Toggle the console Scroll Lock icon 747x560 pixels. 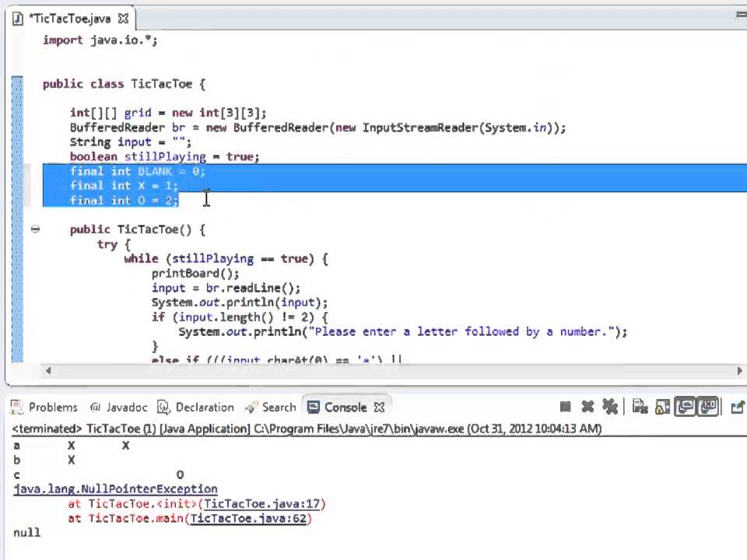point(663,407)
